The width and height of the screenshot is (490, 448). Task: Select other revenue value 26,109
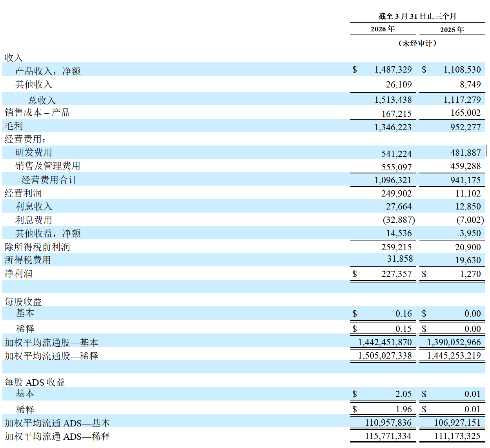tap(399, 85)
